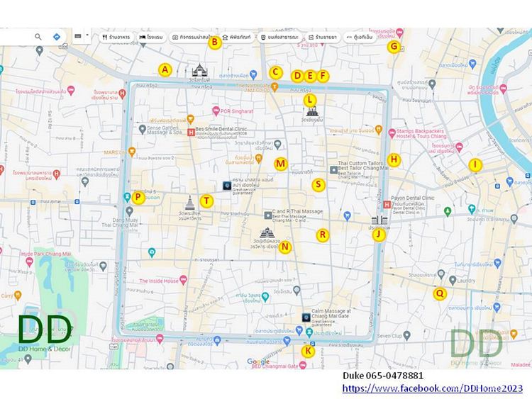Open the Payon Dental Clinic pin
Screen dimensions: 532x399
(386, 205)
